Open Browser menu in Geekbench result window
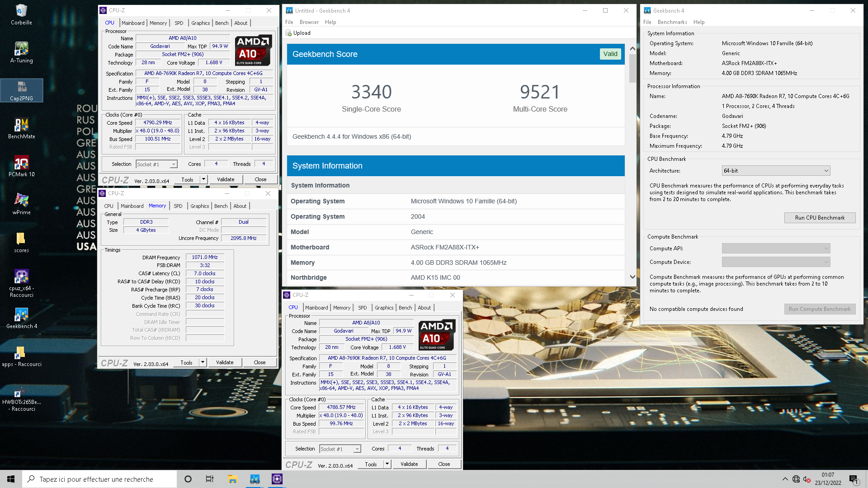Screen dimensions: 868x488 pyautogui.click(x=309, y=22)
